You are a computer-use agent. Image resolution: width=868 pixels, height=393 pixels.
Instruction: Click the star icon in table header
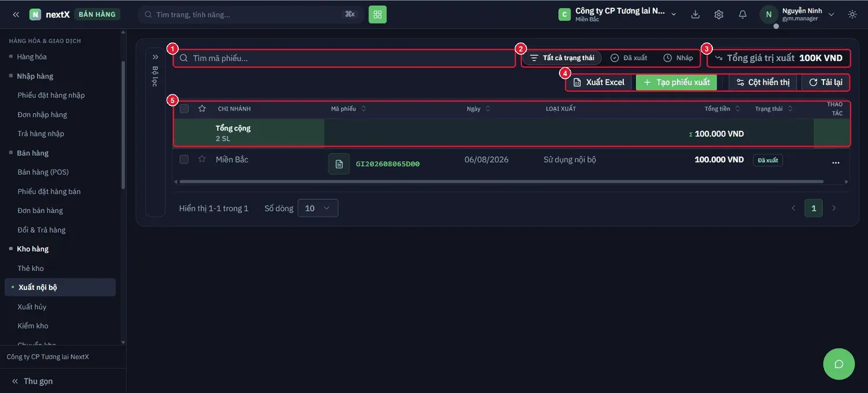coord(202,108)
